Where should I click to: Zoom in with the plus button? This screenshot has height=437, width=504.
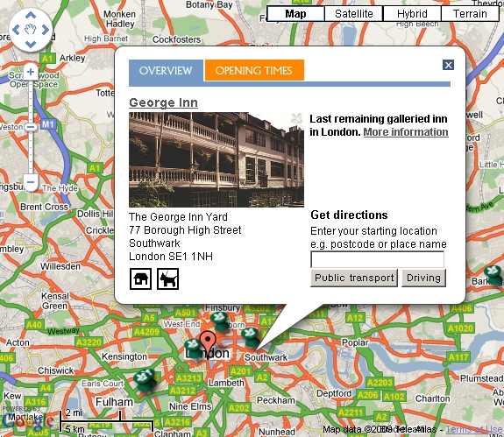click(x=31, y=72)
